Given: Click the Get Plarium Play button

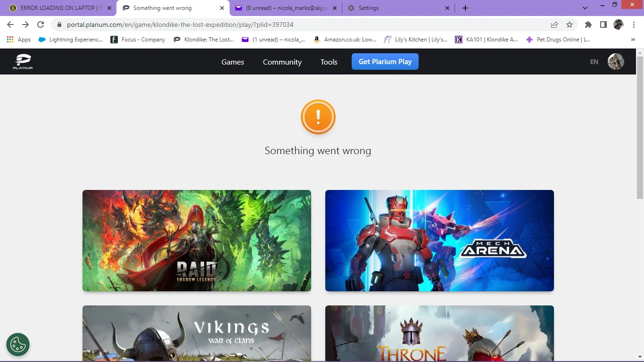Looking at the screenshot, I should tap(385, 61).
